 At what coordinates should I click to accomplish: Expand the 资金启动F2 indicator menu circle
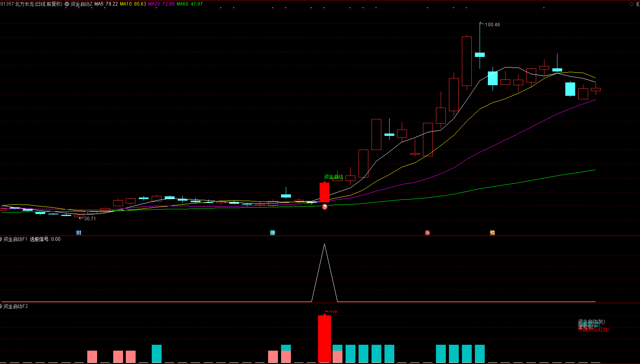[1, 306]
